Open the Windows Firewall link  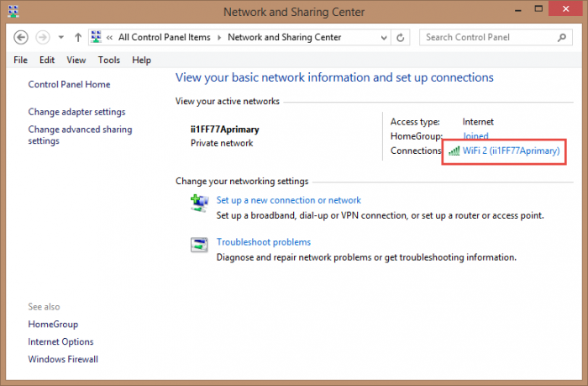(63, 359)
